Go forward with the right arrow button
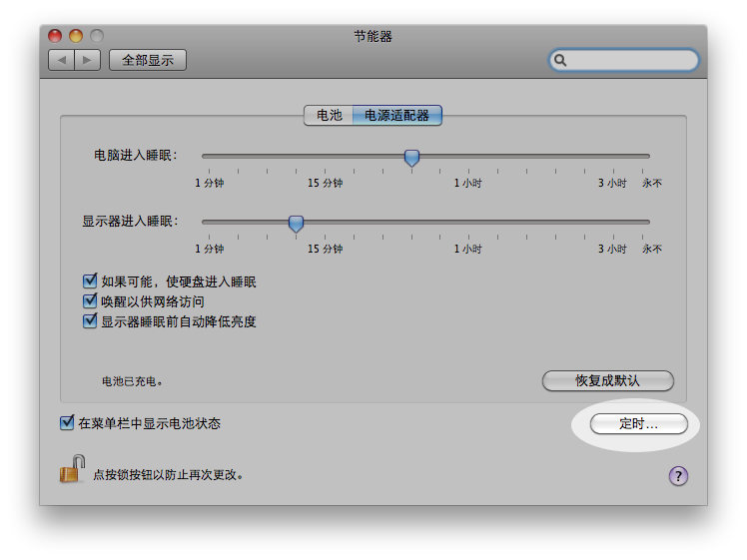 pos(87,60)
